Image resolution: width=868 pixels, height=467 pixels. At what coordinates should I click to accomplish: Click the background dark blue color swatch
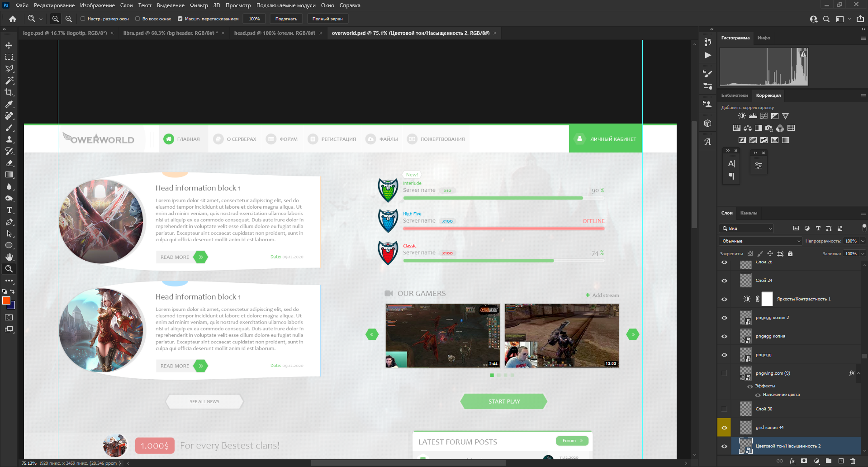click(12, 306)
